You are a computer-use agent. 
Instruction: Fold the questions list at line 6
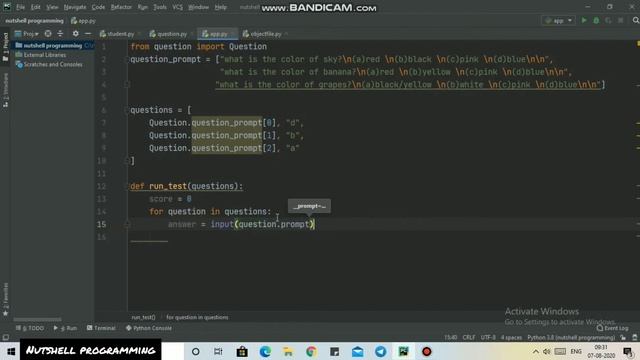127,110
